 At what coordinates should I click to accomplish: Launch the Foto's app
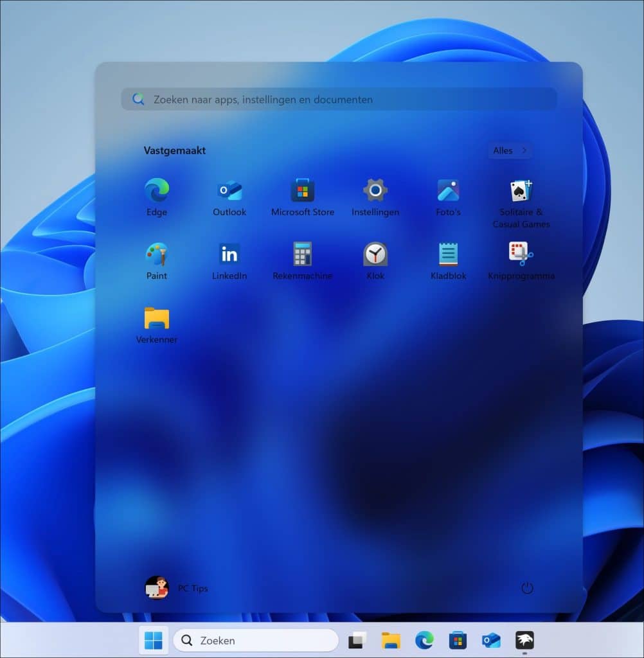(x=448, y=191)
